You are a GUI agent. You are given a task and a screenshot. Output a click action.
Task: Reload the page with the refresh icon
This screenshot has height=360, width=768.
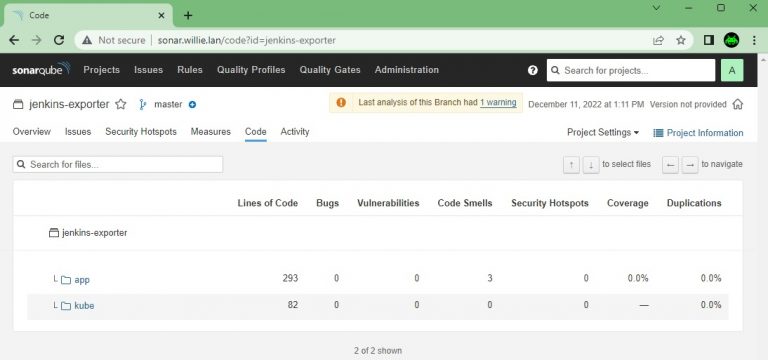(59, 40)
